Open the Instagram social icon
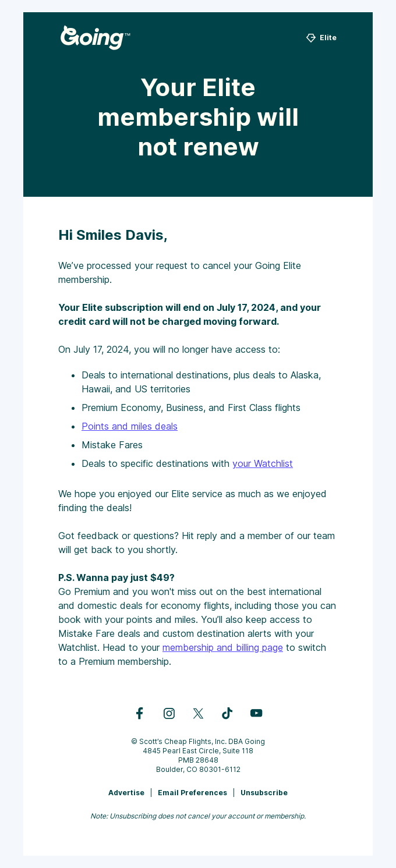 (x=169, y=713)
